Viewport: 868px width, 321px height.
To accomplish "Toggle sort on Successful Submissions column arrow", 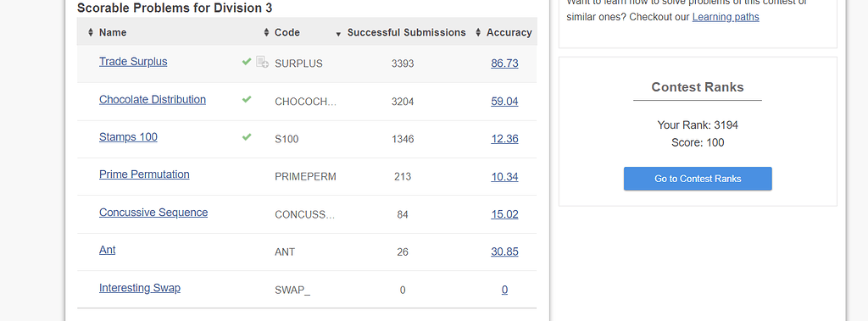I will (338, 35).
